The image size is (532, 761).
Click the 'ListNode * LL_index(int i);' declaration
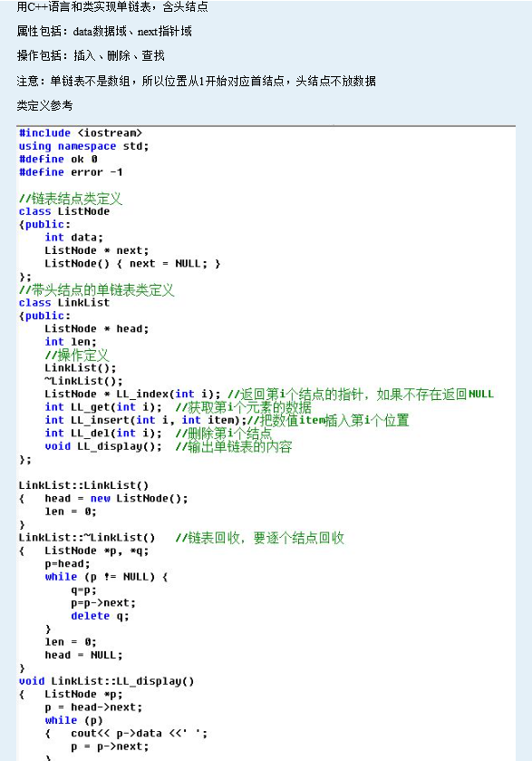point(132,395)
